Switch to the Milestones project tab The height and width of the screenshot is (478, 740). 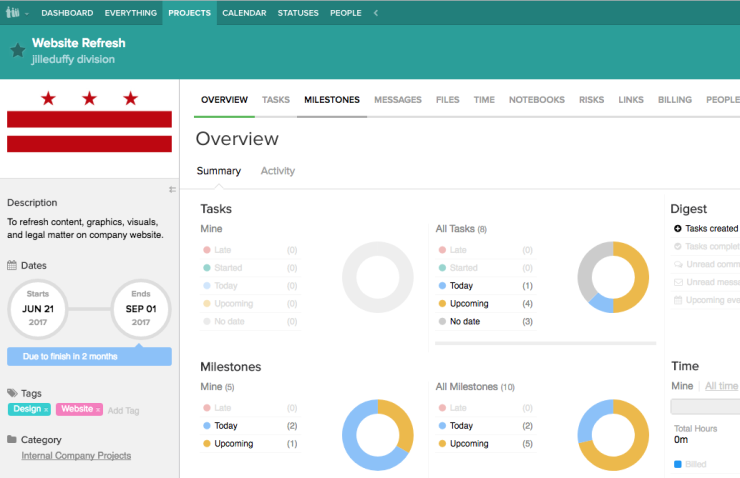(331, 100)
